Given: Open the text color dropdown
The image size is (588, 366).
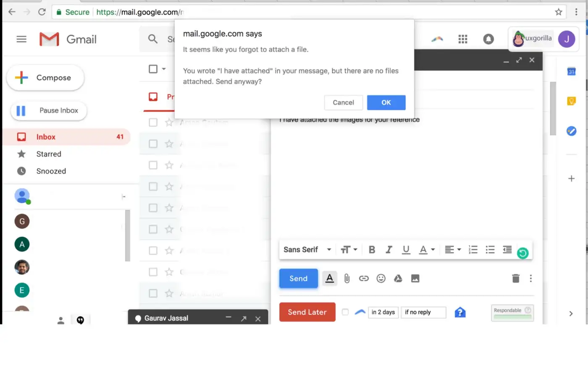Looking at the screenshot, I should (x=427, y=250).
